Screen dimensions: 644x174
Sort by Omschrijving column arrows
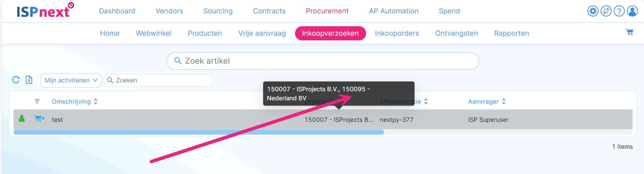tap(96, 101)
